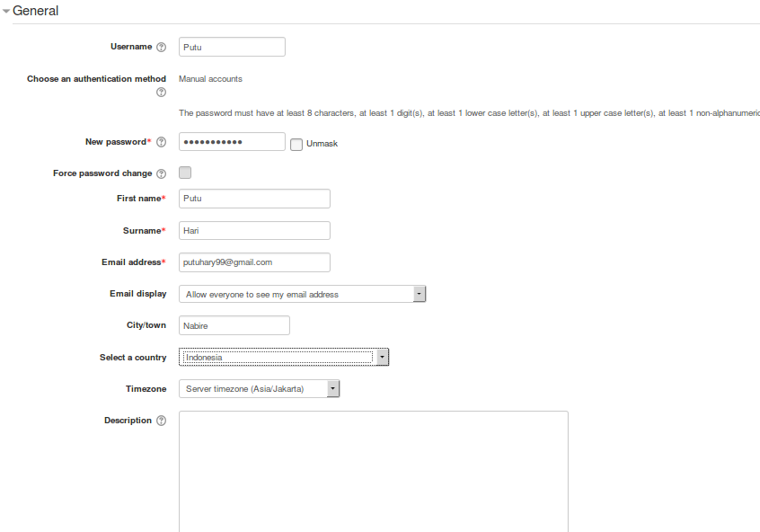Open the Email display dropdown
Image resolution: width=760 pixels, height=532 pixels.
click(x=302, y=294)
